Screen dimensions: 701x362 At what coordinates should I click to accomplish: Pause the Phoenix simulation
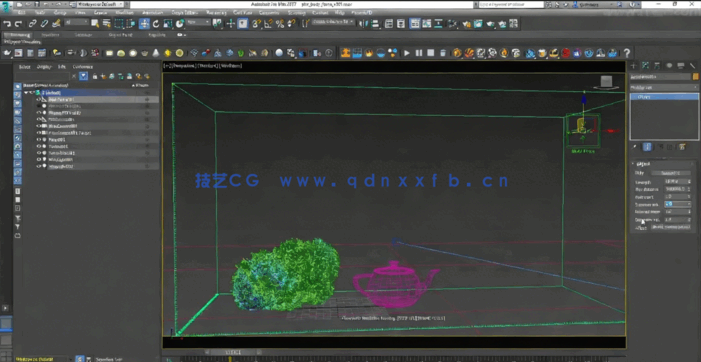[x=419, y=53]
